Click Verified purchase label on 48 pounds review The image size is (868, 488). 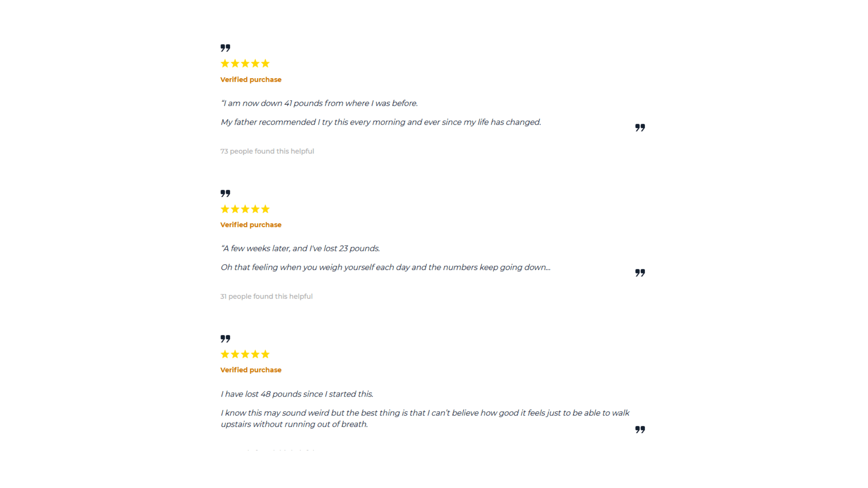tap(251, 370)
